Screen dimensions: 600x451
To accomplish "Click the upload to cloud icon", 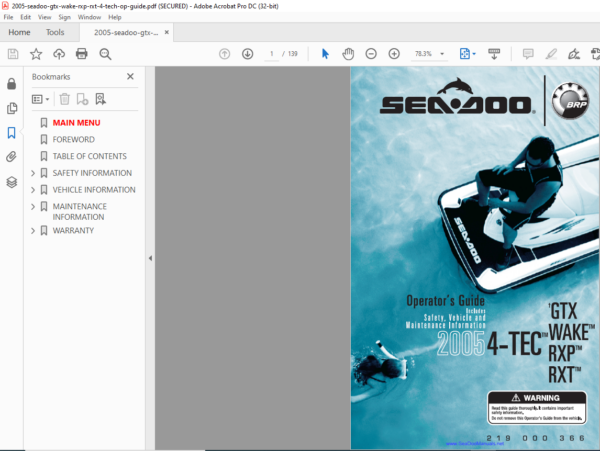I will [x=59, y=54].
